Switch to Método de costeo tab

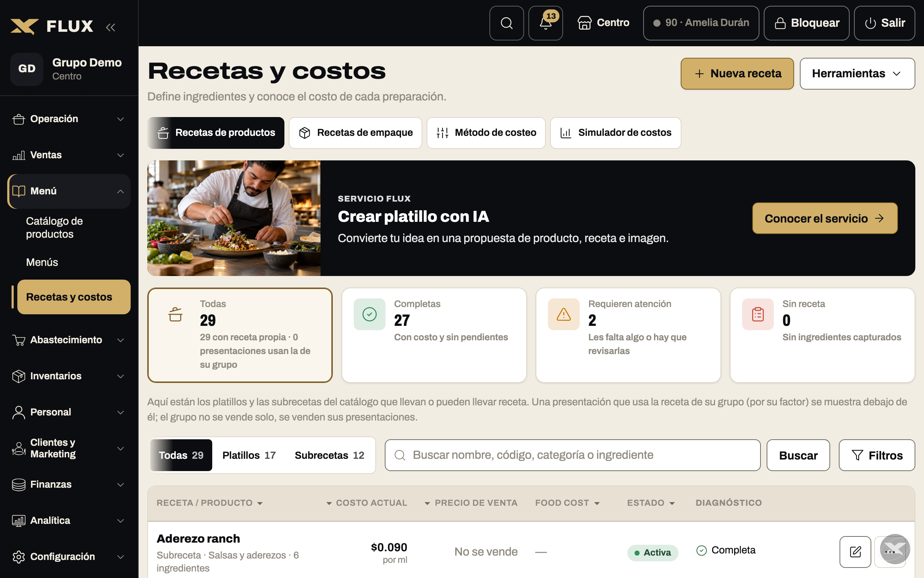pyautogui.click(x=486, y=133)
